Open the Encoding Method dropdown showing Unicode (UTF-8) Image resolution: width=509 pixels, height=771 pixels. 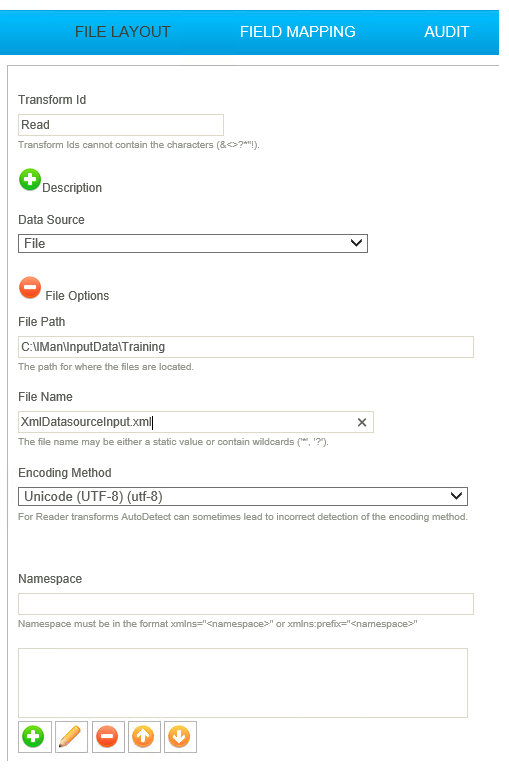[x=243, y=497]
